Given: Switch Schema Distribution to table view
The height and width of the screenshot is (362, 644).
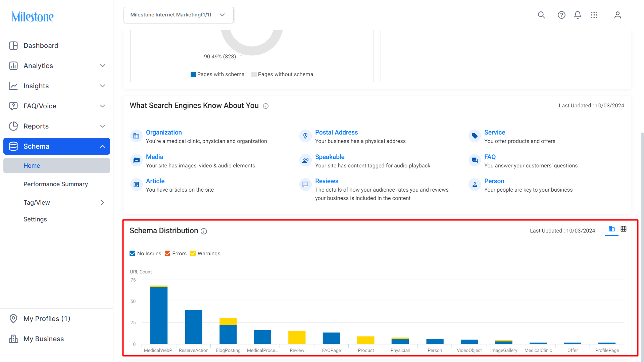Looking at the screenshot, I should tap(624, 229).
